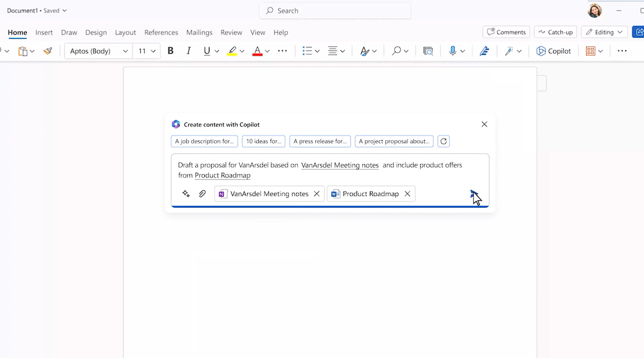
Task: Expand the paste options arrow
Action: 32,51
